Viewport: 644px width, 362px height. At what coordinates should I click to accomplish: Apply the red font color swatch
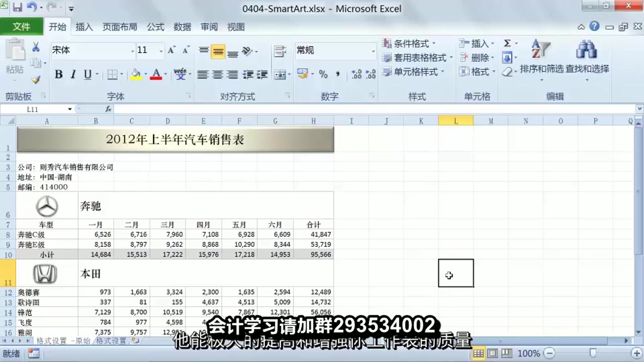coord(156,74)
